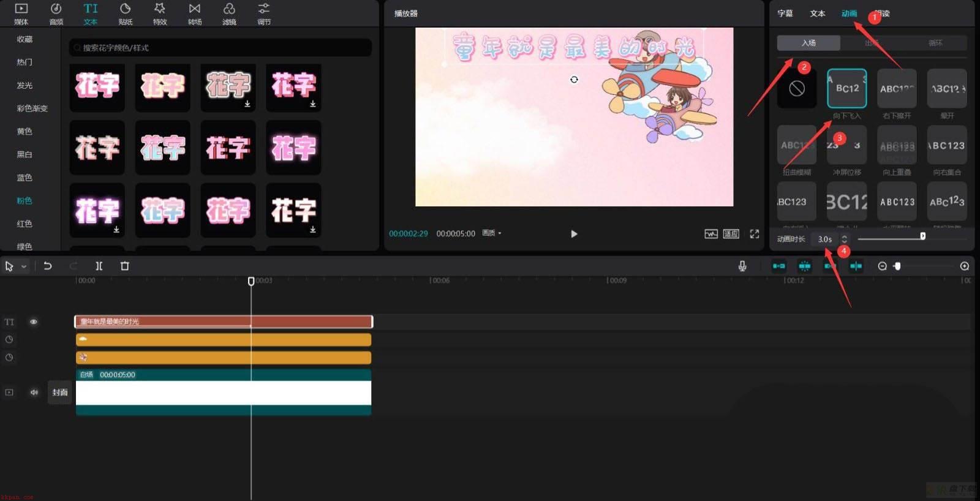Screen dimensions: 980x501
Task: Select the 黄色 yellow category
Action: click(24, 131)
